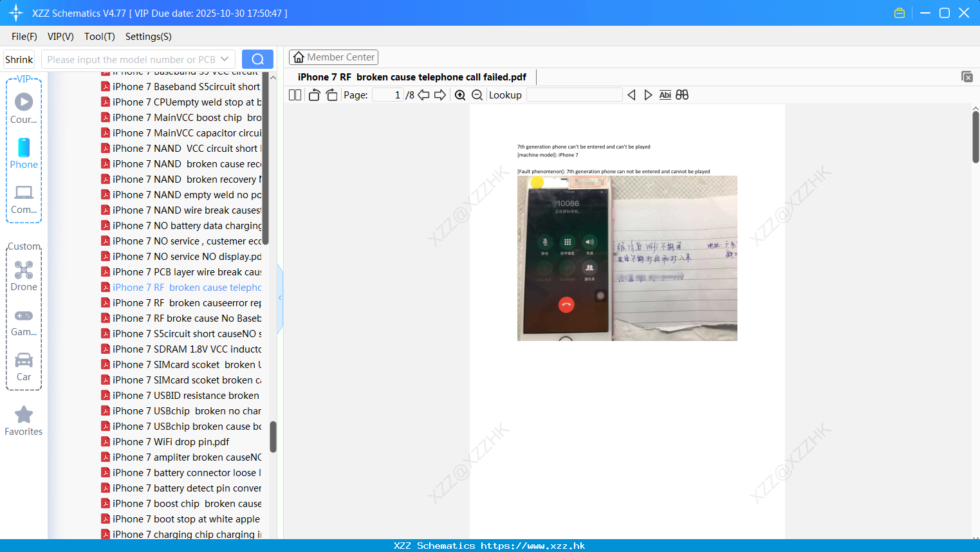Open iPhone 7 MainVCC boost chip file

[181, 118]
